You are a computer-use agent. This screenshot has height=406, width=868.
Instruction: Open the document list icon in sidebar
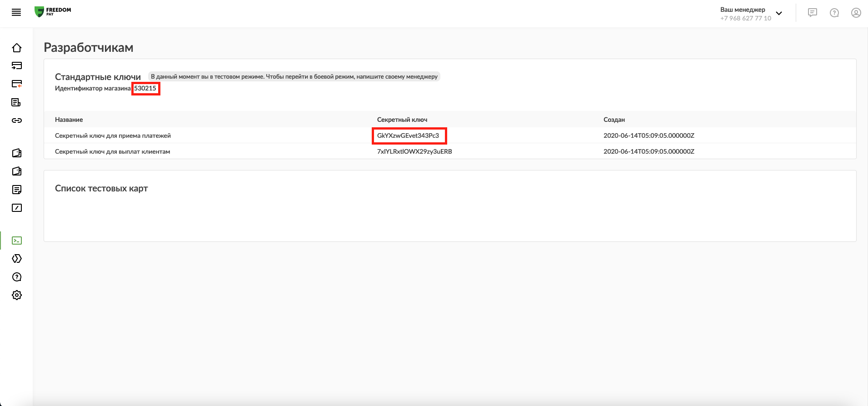[17, 102]
